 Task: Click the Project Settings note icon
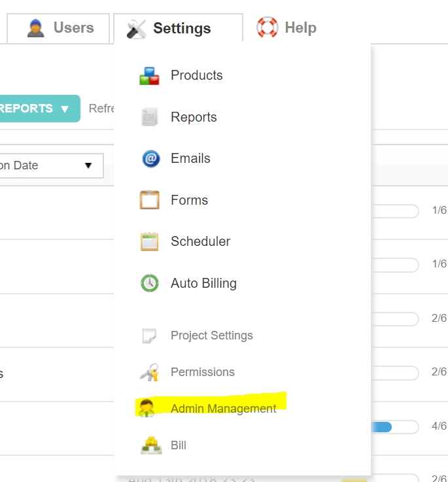coord(149,336)
